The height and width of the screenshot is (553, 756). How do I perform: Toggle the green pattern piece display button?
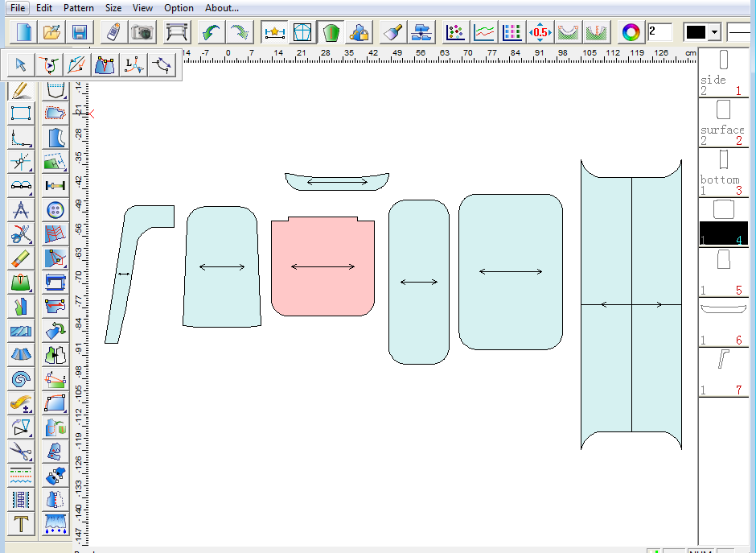[331, 32]
